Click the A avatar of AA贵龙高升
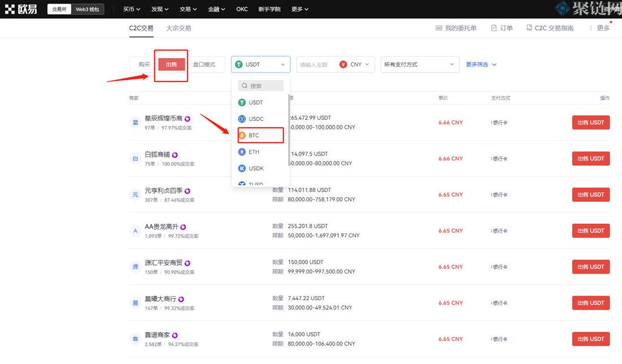The width and height of the screenshot is (622, 364). pyautogui.click(x=135, y=231)
